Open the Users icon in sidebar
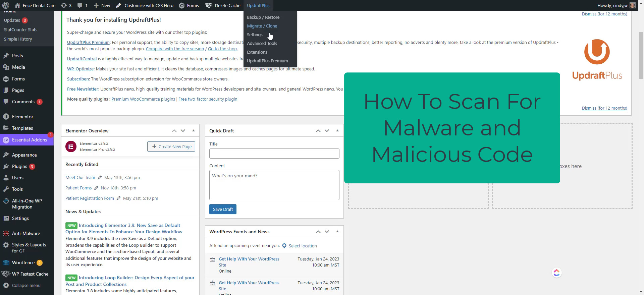This screenshot has width=644, height=295. (x=6, y=178)
